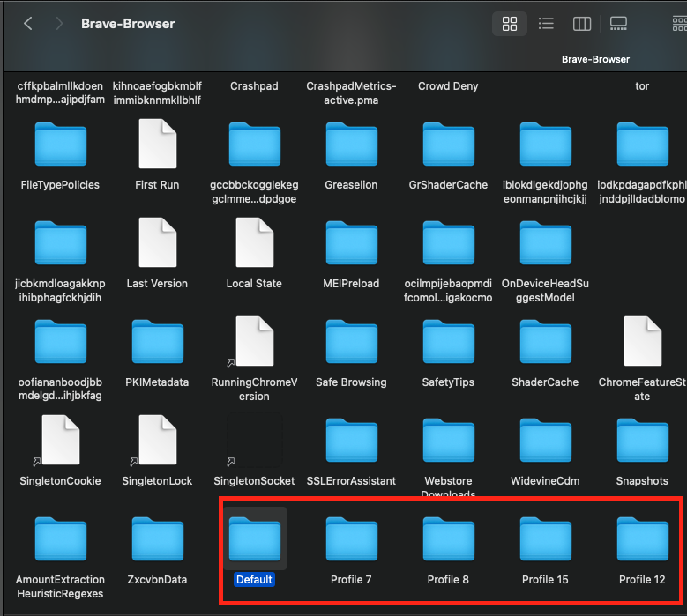Select the Profile 7 folder
Viewport: 687px width, 616px height.
[351, 539]
